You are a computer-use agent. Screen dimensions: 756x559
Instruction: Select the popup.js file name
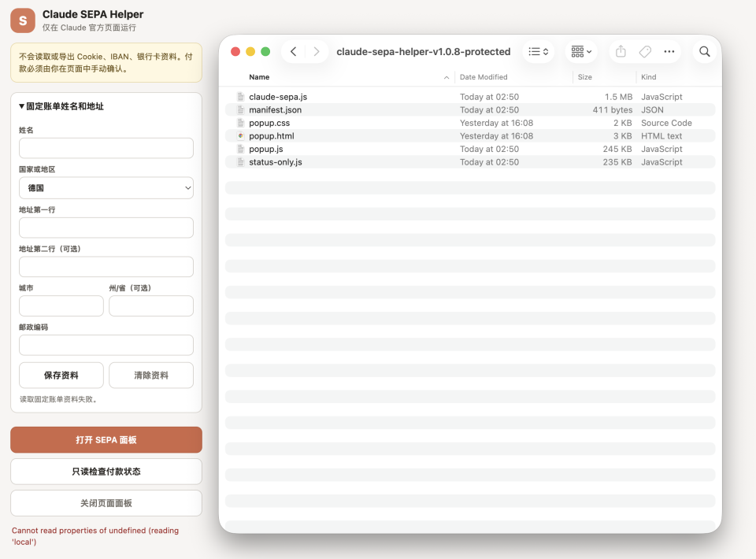(x=265, y=149)
